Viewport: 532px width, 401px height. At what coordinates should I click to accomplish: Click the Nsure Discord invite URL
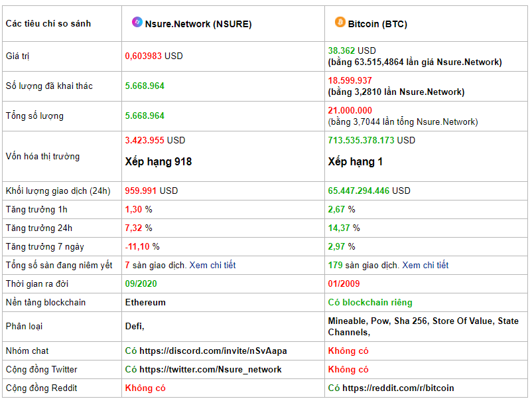(x=213, y=351)
